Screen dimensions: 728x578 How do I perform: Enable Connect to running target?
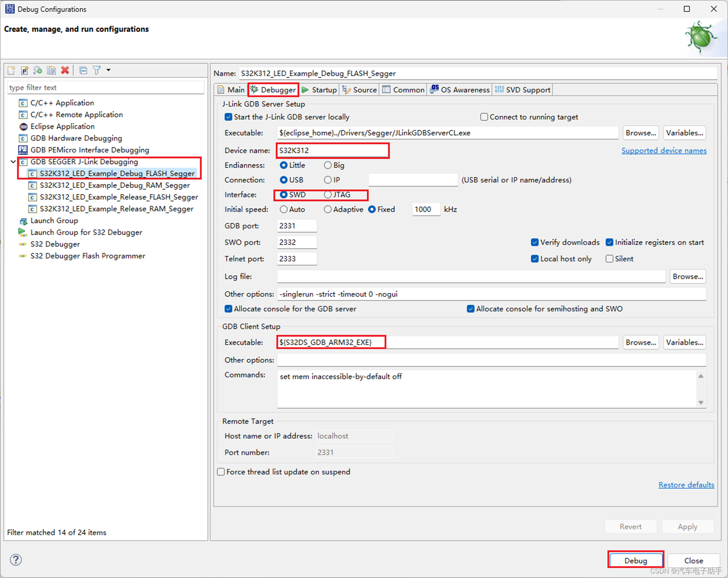click(x=484, y=117)
